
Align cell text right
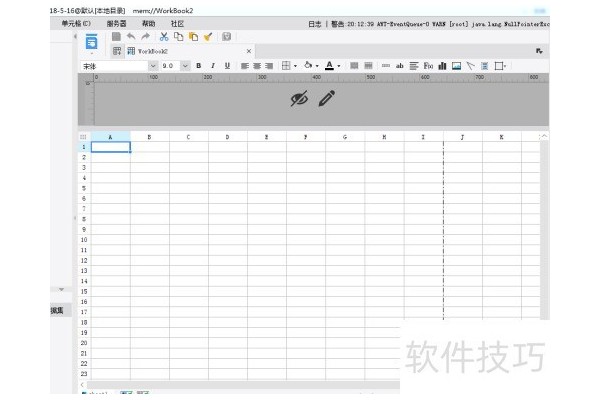[x=269, y=66]
